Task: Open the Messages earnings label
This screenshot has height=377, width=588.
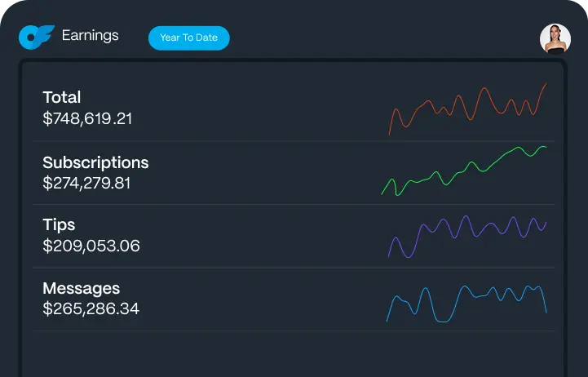Action: point(81,288)
